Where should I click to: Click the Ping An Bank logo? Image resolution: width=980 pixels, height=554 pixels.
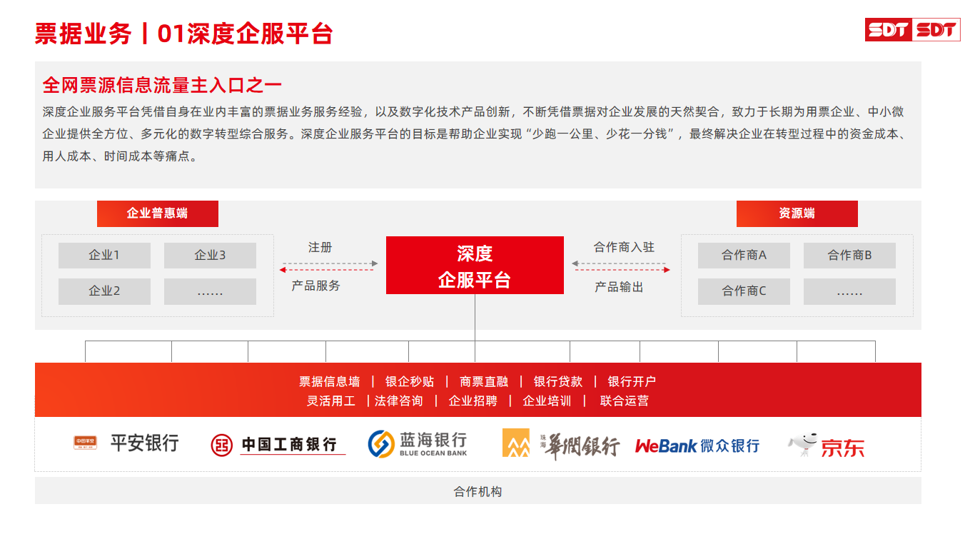(x=126, y=443)
